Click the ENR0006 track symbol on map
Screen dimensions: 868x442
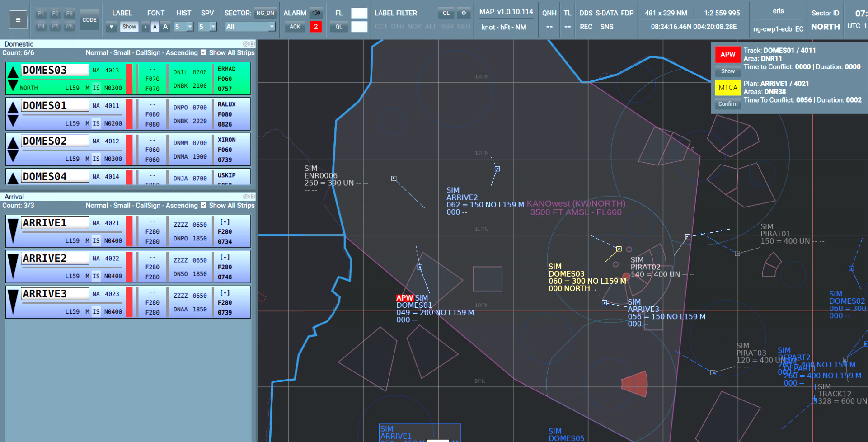pos(394,179)
